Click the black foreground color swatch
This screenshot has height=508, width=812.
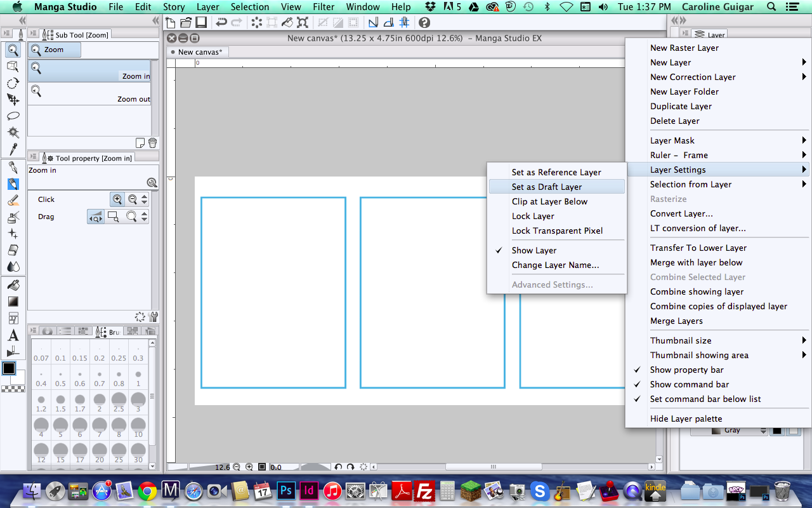click(9, 368)
